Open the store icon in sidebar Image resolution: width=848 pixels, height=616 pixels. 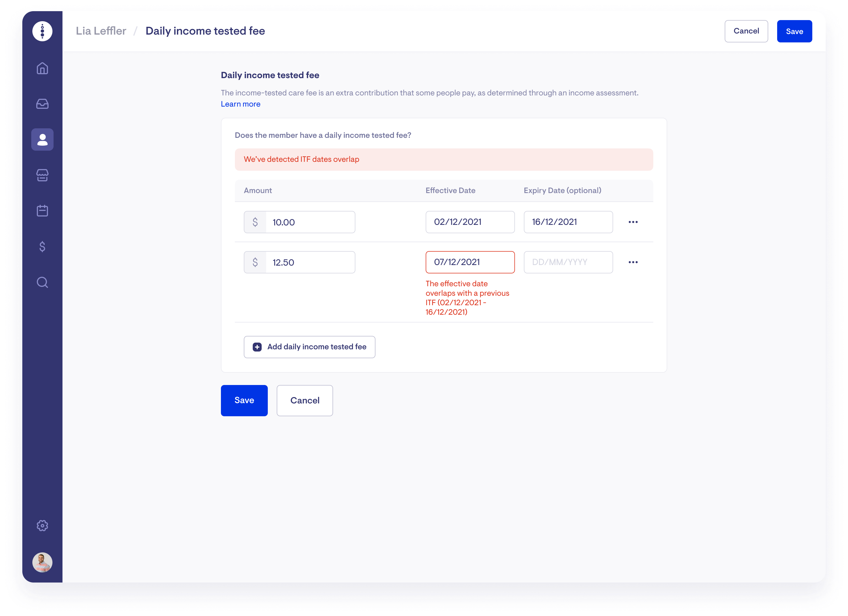42,175
